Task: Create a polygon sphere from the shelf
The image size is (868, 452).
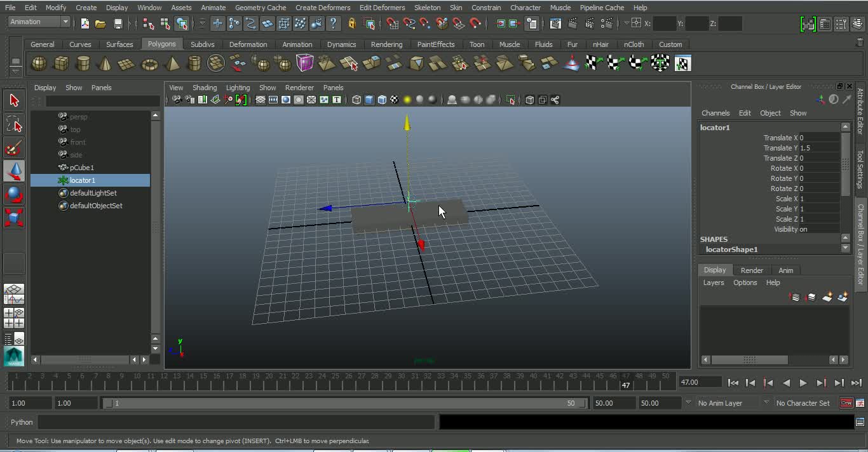Action: click(x=39, y=63)
